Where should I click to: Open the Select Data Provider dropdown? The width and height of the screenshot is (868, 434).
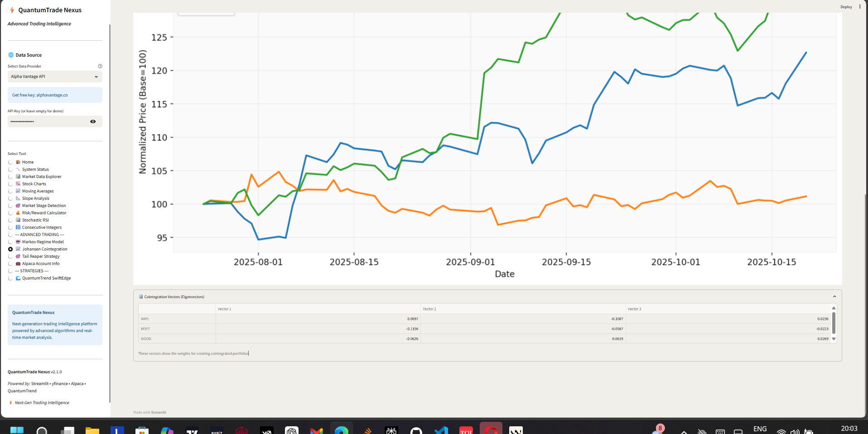click(55, 77)
